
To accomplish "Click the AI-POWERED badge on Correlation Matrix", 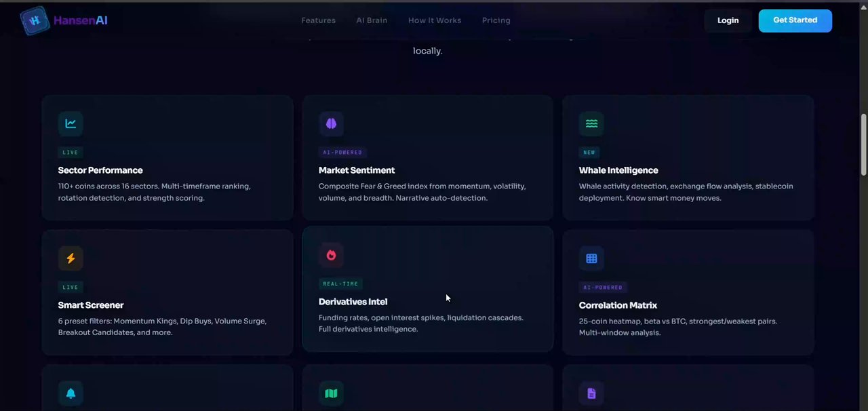I will coord(603,288).
